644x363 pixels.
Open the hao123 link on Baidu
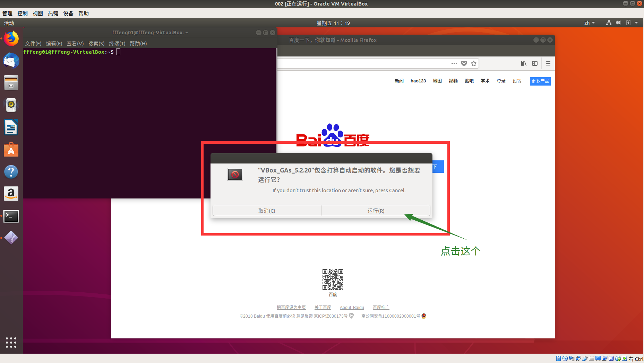(418, 81)
